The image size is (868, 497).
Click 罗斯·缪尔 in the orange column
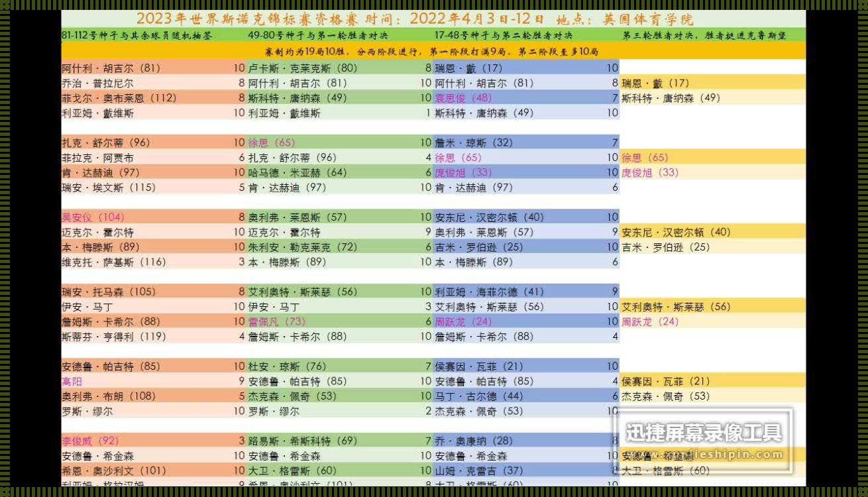87,412
